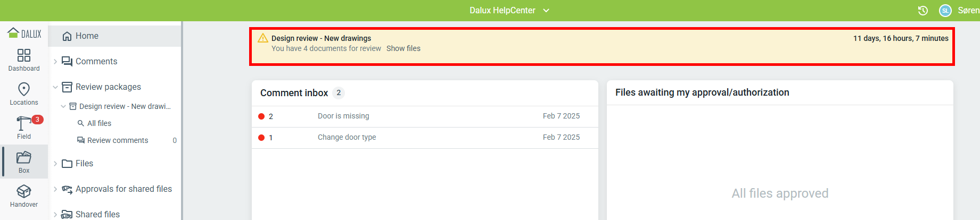Click the Show files link
The image size is (980, 220).
click(403, 48)
